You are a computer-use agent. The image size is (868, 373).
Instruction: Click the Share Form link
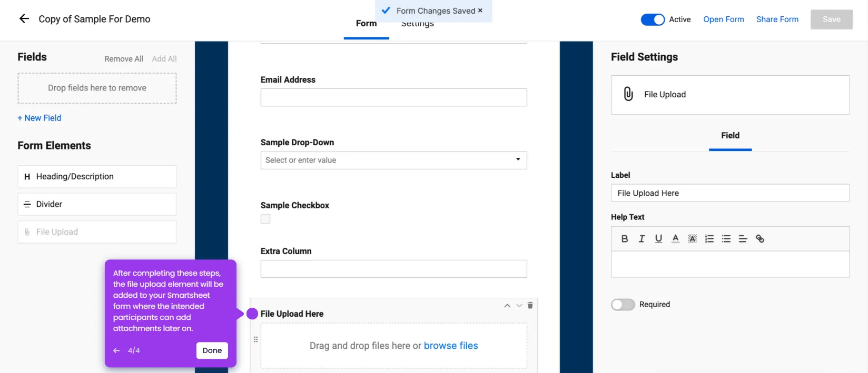tap(777, 19)
